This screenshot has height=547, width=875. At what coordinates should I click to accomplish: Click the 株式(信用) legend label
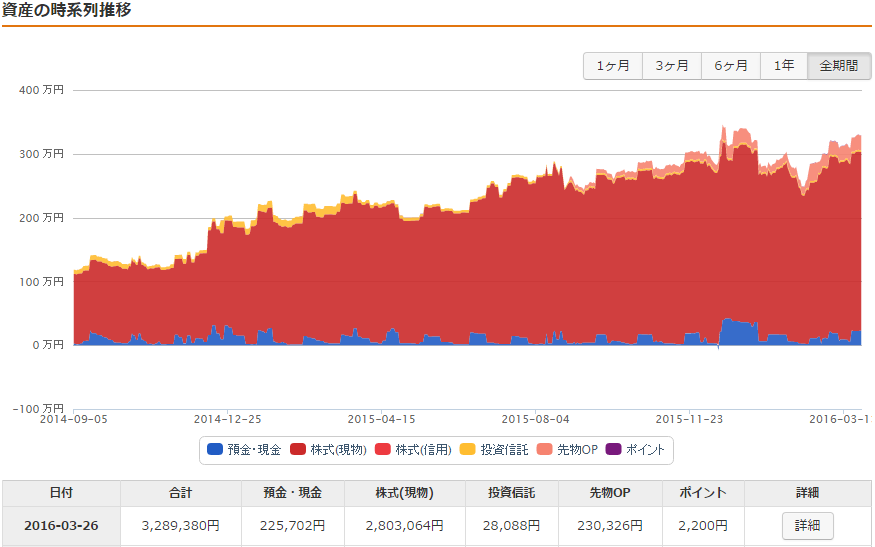coord(423,450)
